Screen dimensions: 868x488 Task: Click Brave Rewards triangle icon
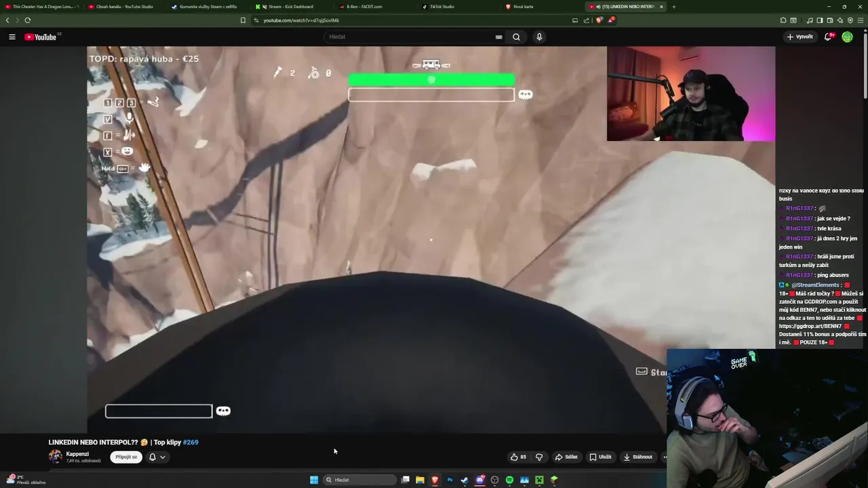611,20
